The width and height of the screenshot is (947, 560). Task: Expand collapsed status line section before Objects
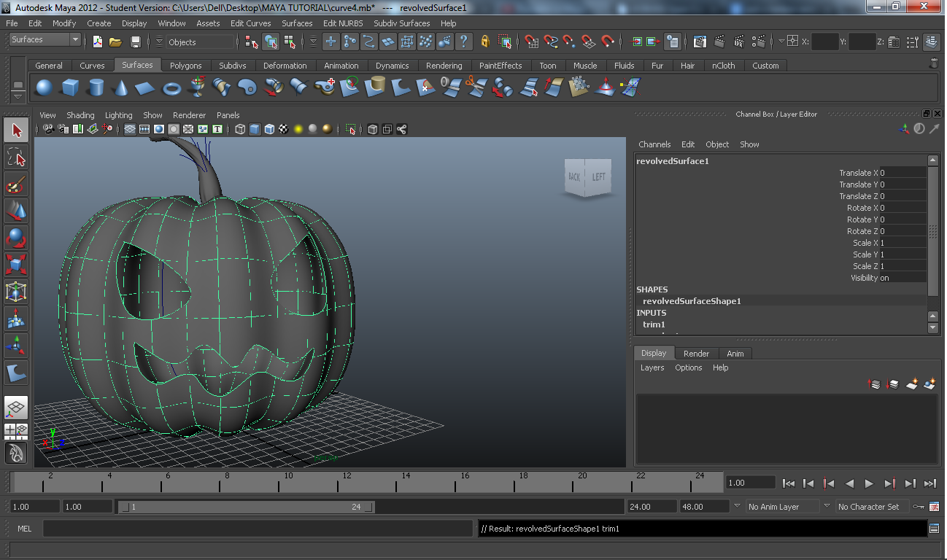[x=159, y=42]
